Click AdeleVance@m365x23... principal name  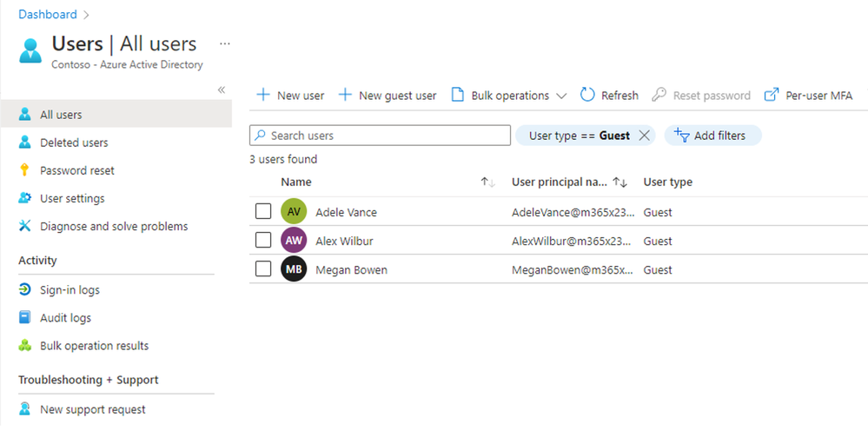pos(573,212)
